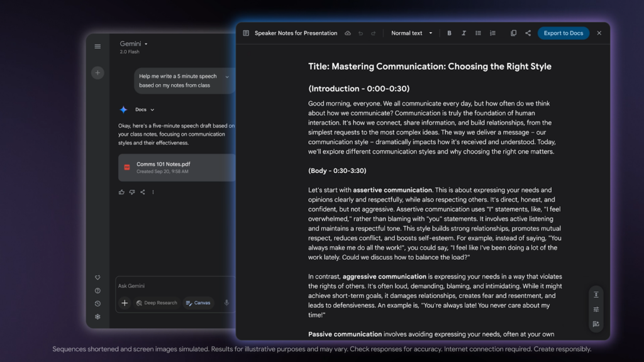This screenshot has height=362, width=644.
Task: Click Export to Docs button
Action: coord(563,33)
